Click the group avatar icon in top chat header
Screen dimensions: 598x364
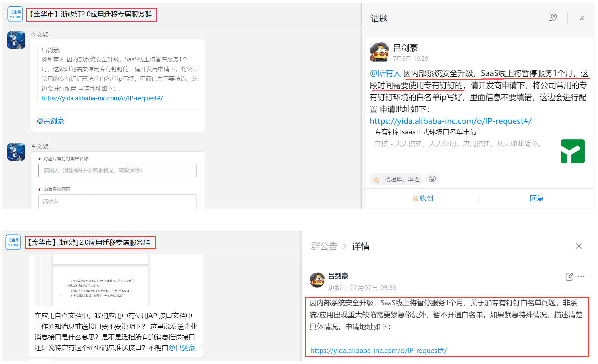(x=15, y=14)
